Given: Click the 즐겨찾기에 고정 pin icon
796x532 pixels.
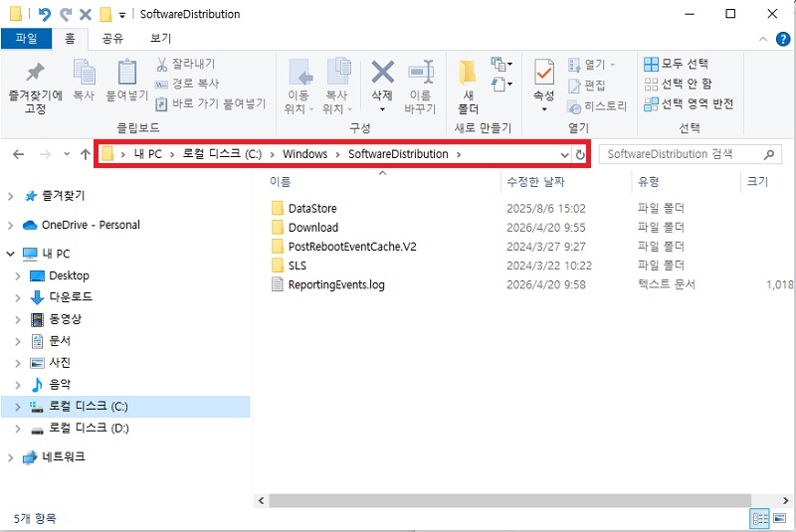Looking at the screenshot, I should [x=35, y=72].
